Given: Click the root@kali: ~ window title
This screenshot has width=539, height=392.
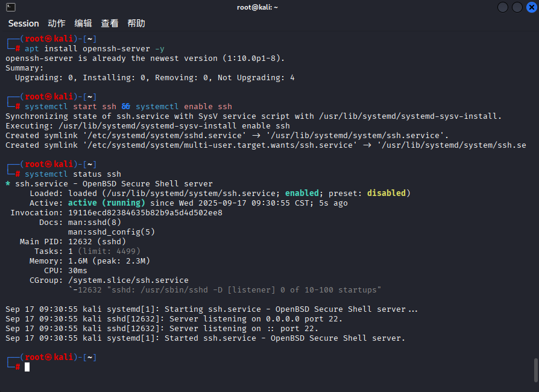Looking at the screenshot, I should 257,7.
